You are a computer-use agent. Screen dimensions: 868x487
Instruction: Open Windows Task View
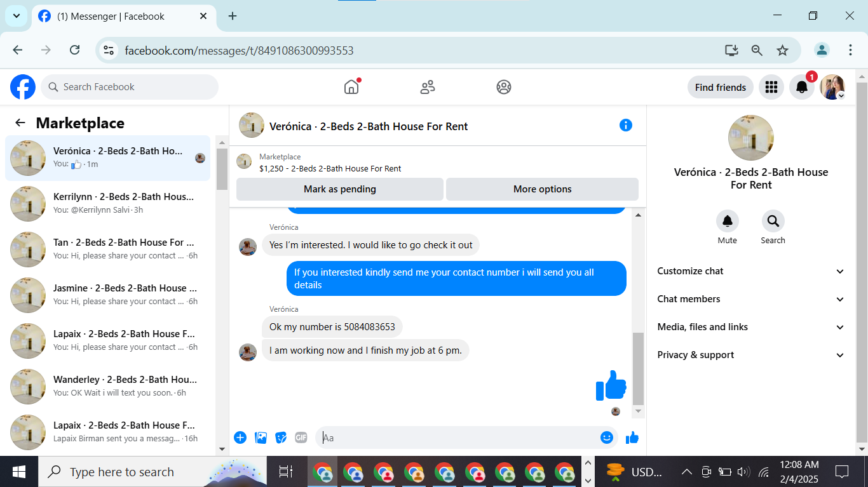pyautogui.click(x=286, y=472)
